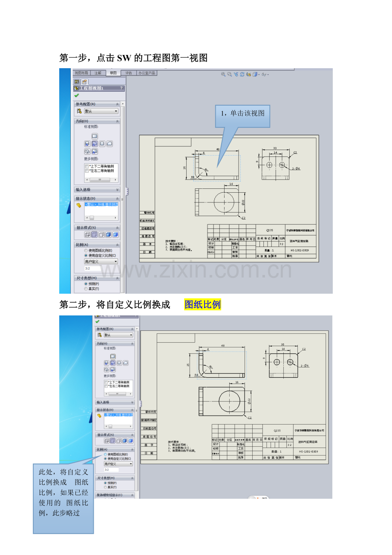This screenshot has height=555, width=392.
Task: Choose Wireframe display style, step-two screenshot
Action: pyautogui.click(x=107, y=441)
